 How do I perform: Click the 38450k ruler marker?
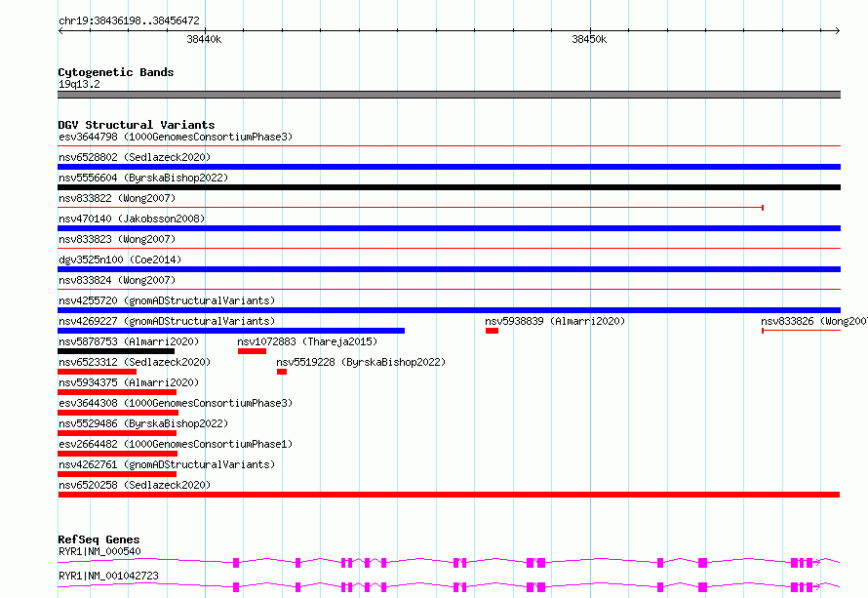[x=589, y=39]
